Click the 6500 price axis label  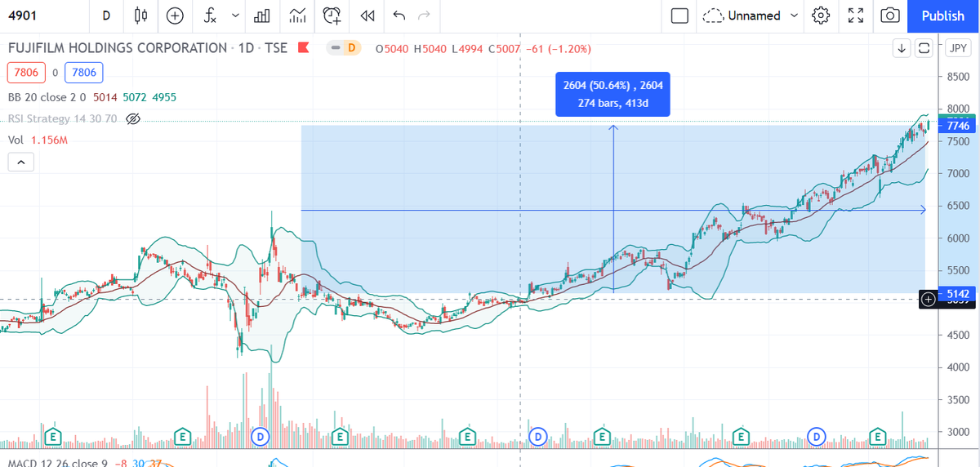(958, 206)
